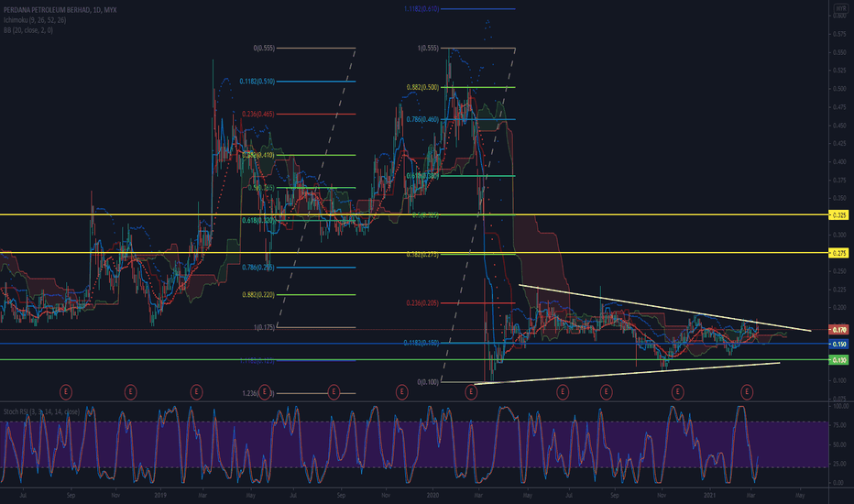854x504 pixels.
Task: Open the BB (20, close, 2, 0) indicator legend
Action: [28, 30]
